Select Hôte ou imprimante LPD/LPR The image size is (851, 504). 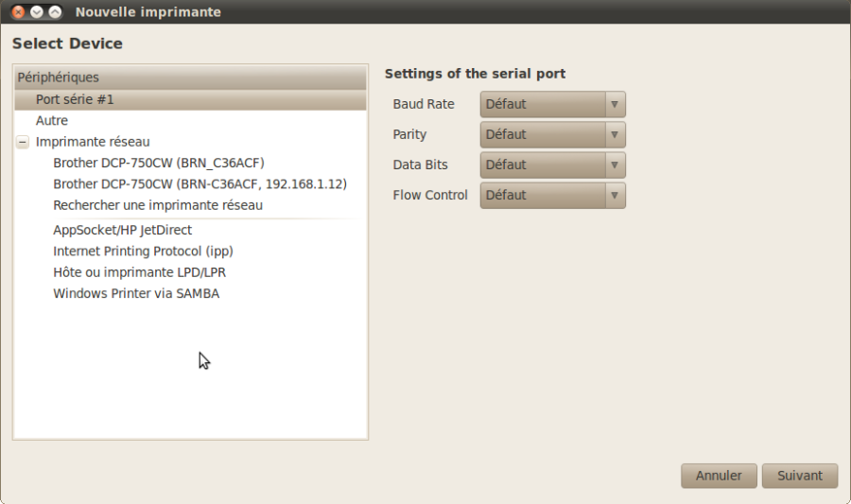click(x=140, y=272)
